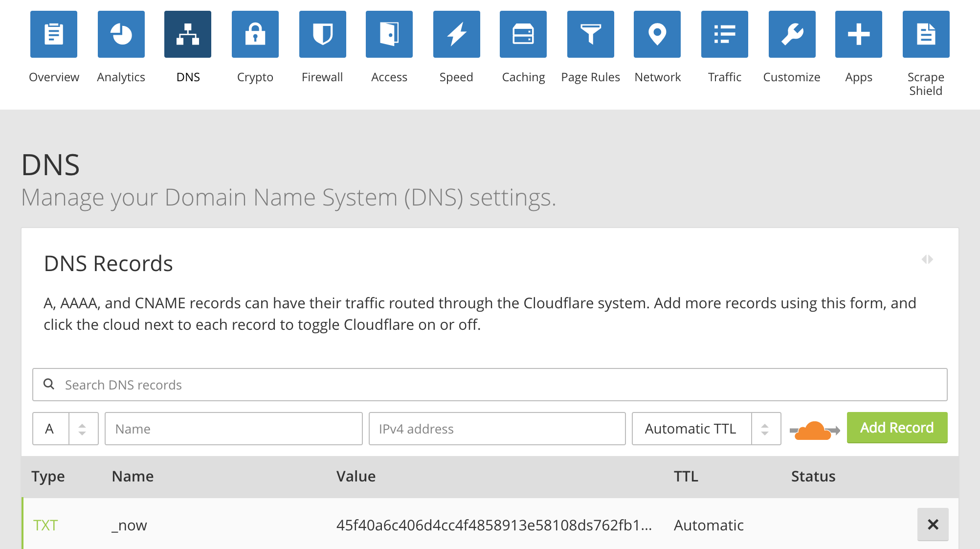The image size is (980, 549).
Task: Open the Access door icon
Action: click(x=389, y=34)
